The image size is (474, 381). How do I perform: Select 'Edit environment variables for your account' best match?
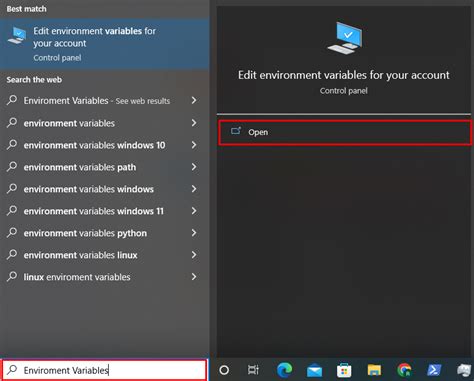pyautogui.click(x=104, y=44)
